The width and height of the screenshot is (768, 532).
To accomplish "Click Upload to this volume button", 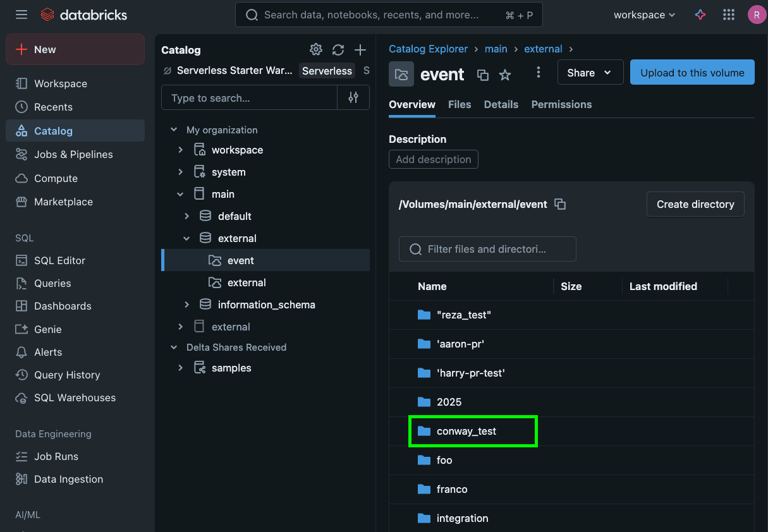I will tap(692, 73).
